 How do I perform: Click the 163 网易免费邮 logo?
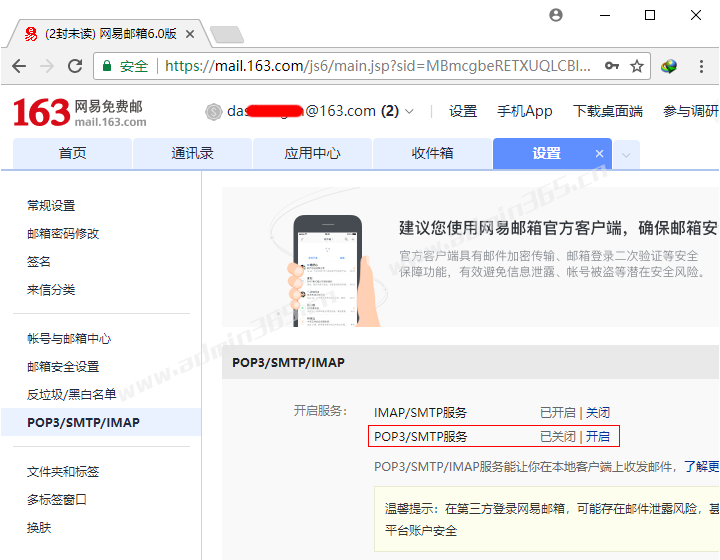pos(80,112)
